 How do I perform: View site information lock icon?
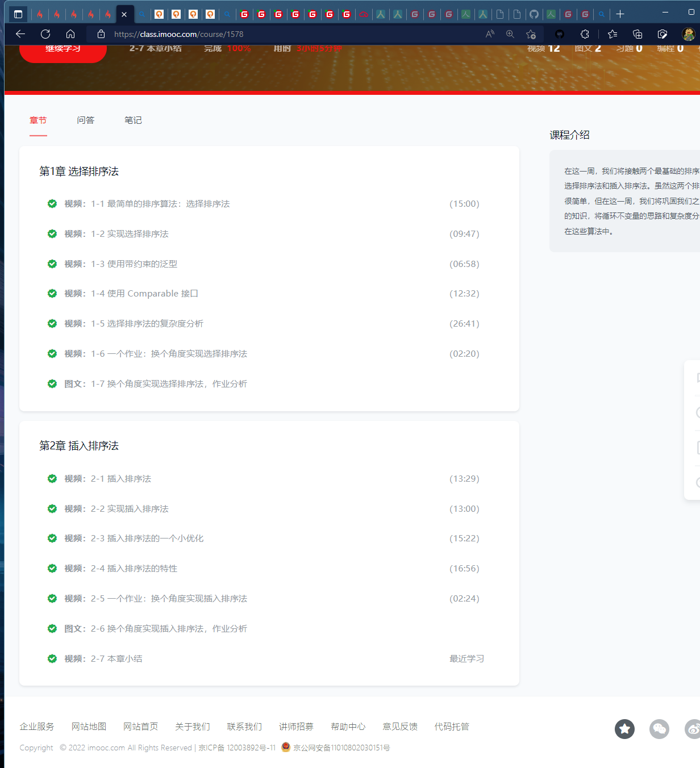[x=101, y=34]
